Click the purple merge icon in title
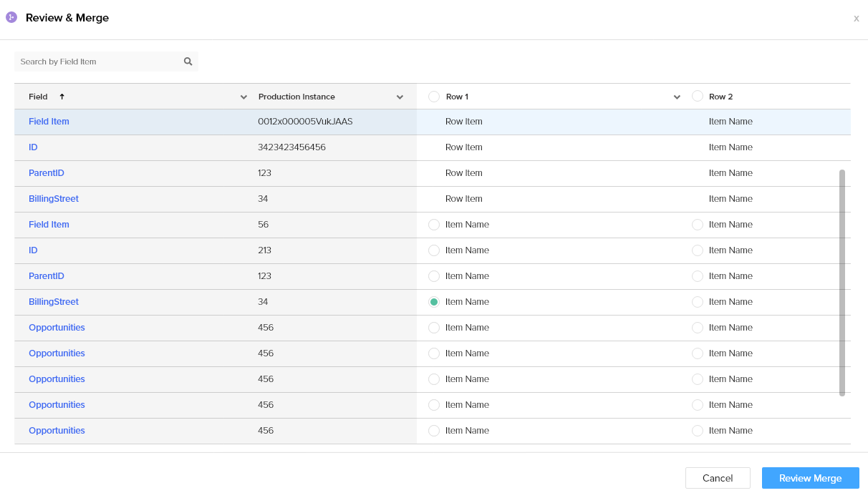The width and height of the screenshot is (868, 498). [11, 17]
